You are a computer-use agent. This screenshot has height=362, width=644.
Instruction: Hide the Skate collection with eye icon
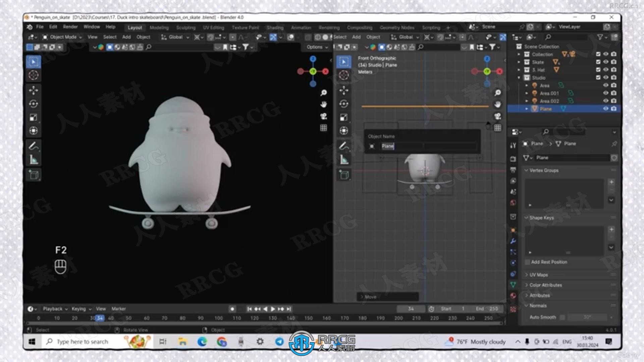click(x=606, y=62)
